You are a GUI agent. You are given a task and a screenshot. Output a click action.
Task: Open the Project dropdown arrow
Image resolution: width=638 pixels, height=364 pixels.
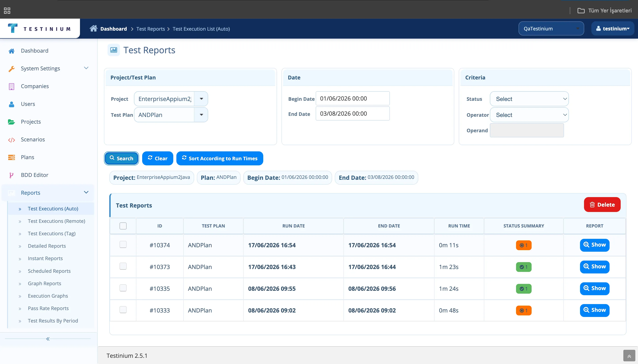point(201,99)
